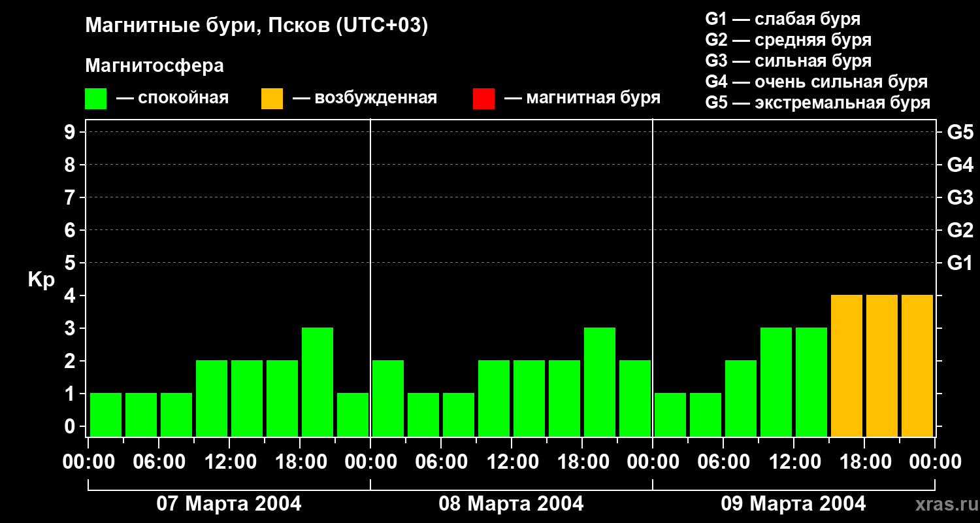This screenshot has width=980, height=523.
Task: Select the final yellow bar before the last 00:00
Action: point(917,365)
